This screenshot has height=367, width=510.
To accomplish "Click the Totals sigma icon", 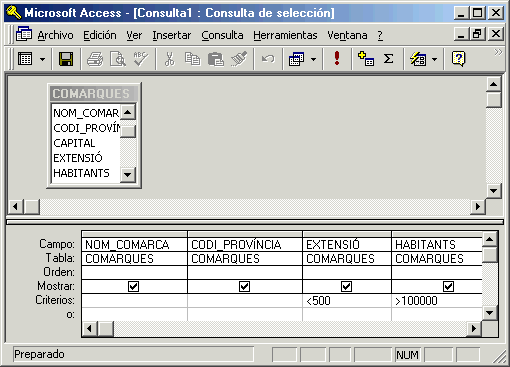I will (388, 59).
